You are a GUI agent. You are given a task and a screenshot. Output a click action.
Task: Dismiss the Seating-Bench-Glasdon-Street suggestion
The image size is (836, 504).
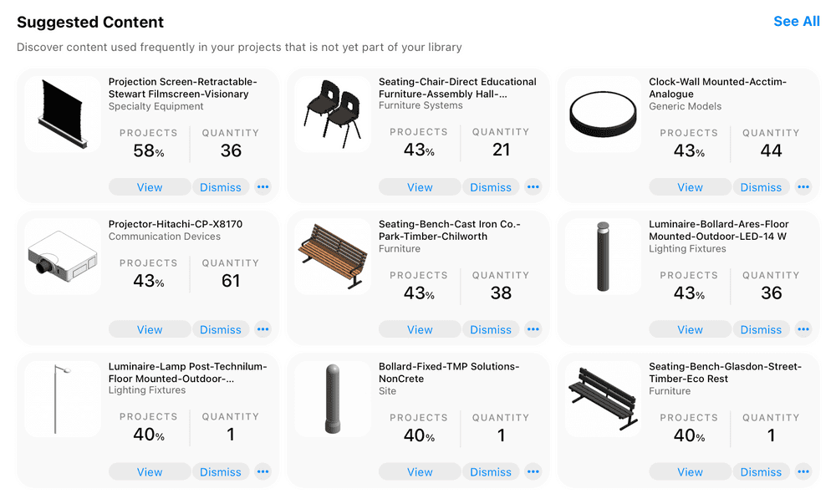click(x=761, y=471)
